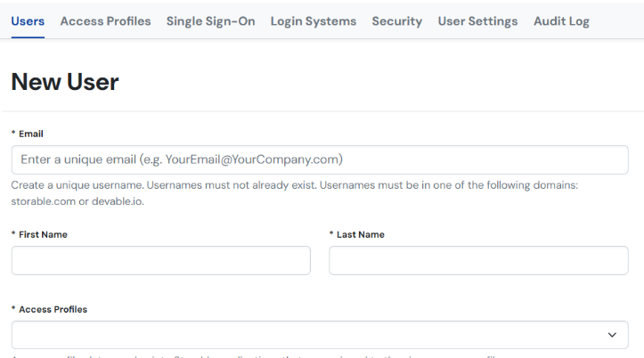Switch to the Users tab
644x358 pixels.
(x=28, y=21)
